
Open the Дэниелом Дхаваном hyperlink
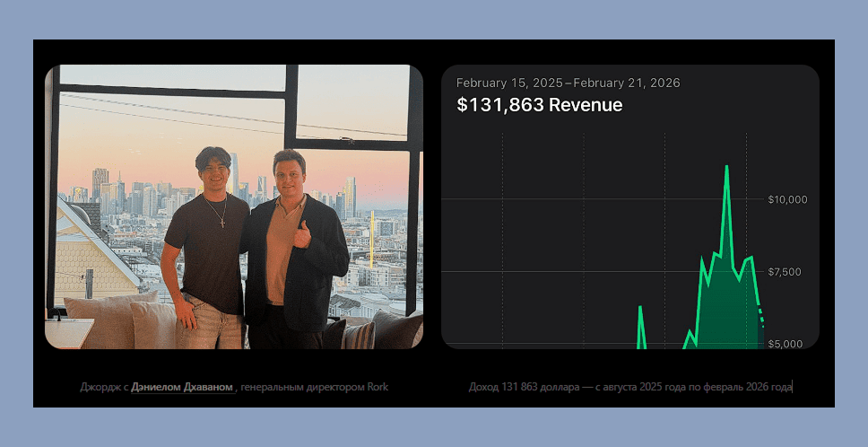tap(181, 387)
